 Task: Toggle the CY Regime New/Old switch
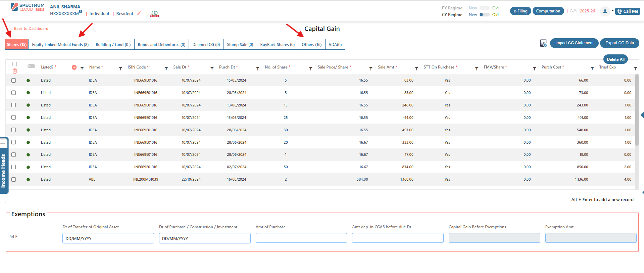pos(484,15)
